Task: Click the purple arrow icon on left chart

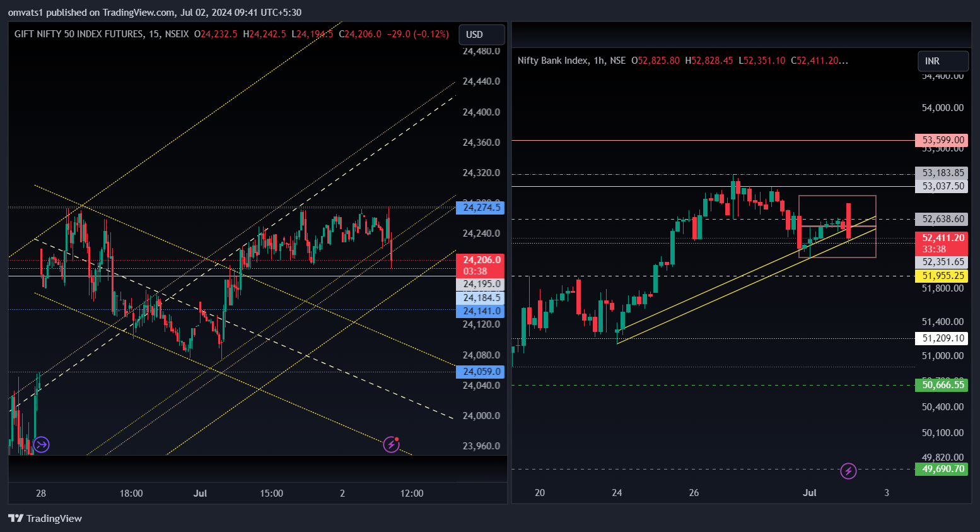Action: tap(42, 445)
